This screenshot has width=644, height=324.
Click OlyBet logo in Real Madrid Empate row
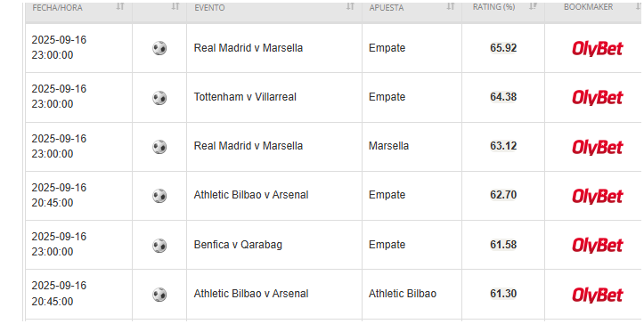click(x=598, y=48)
